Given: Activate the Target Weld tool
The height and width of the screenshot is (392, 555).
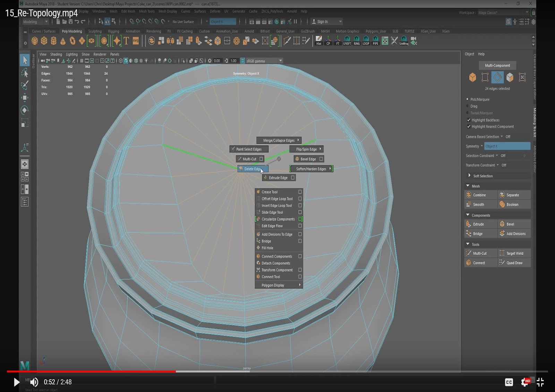Looking at the screenshot, I should coord(514,253).
